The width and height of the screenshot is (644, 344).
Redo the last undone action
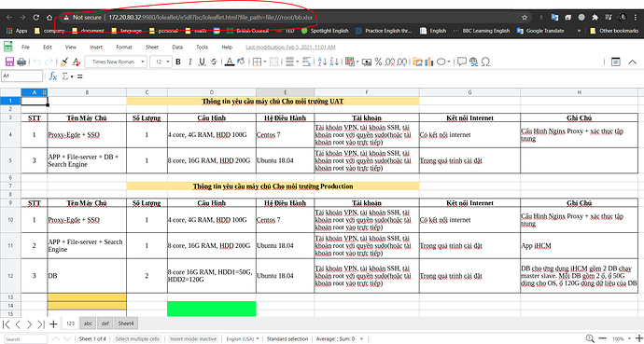point(49,62)
